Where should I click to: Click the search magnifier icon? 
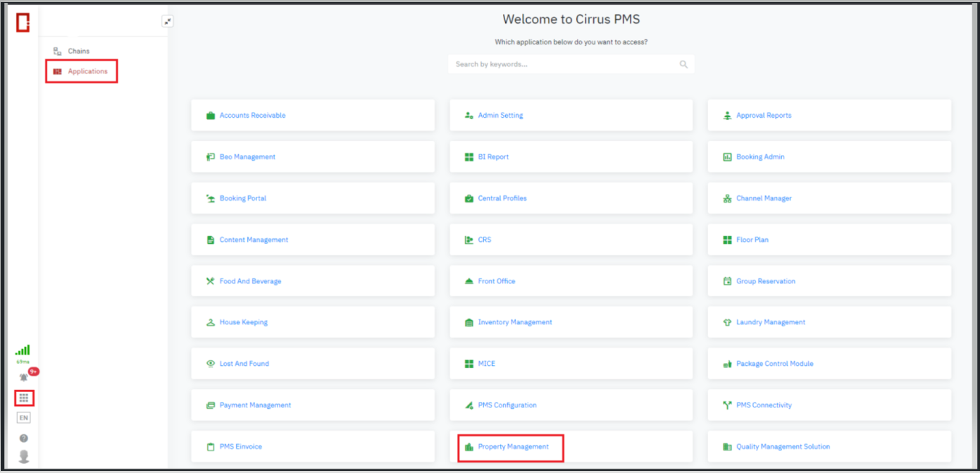point(683,64)
